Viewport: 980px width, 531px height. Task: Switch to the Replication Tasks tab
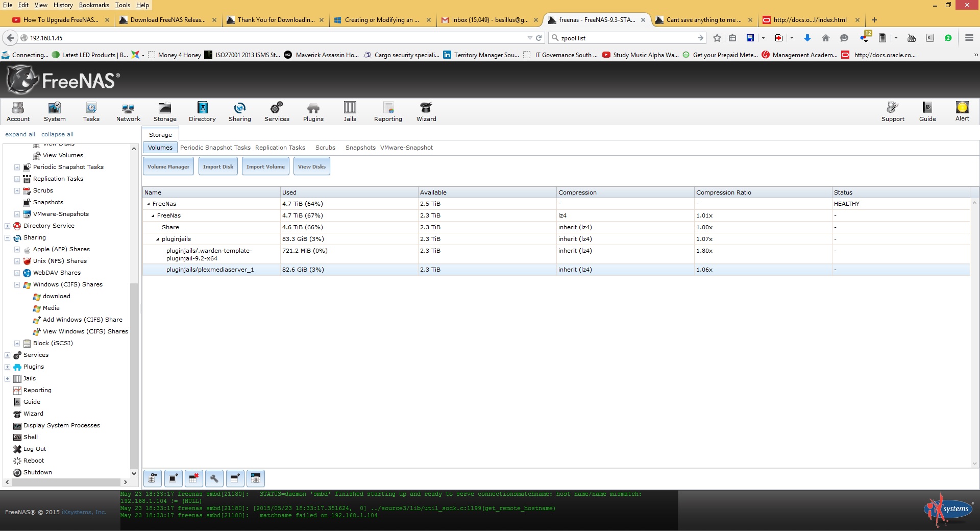click(280, 148)
